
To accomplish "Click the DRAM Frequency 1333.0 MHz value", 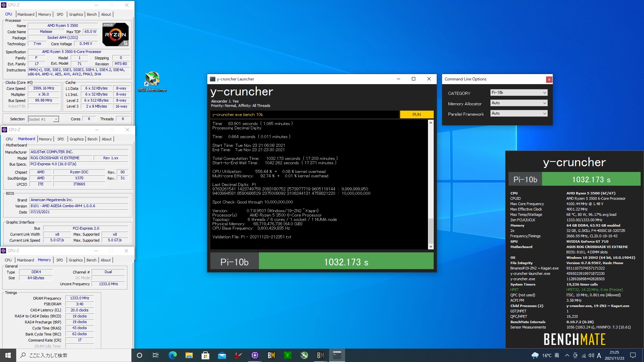I will (x=79, y=298).
